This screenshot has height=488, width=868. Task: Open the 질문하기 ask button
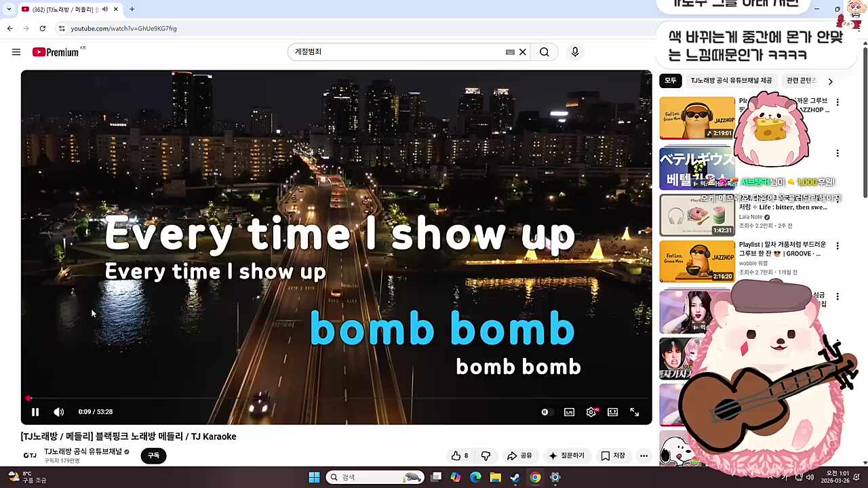pyautogui.click(x=566, y=456)
